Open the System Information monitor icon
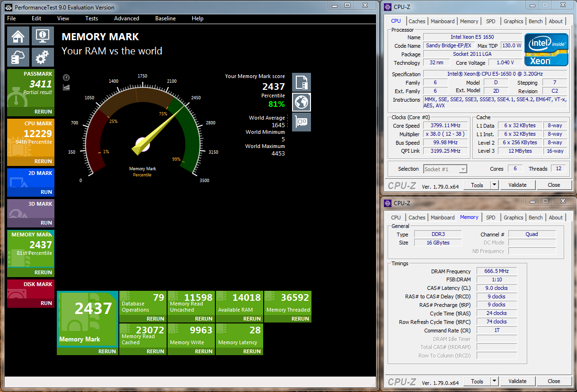The image size is (577, 392). point(43,36)
